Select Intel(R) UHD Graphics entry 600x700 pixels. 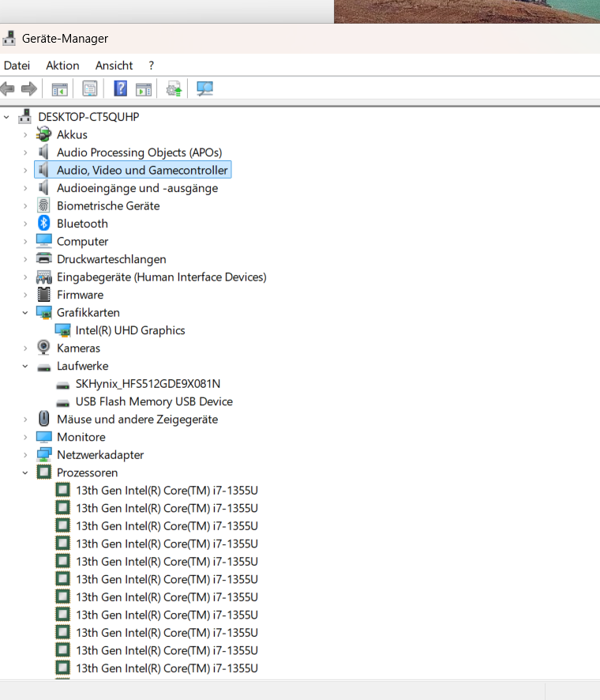pos(129,330)
